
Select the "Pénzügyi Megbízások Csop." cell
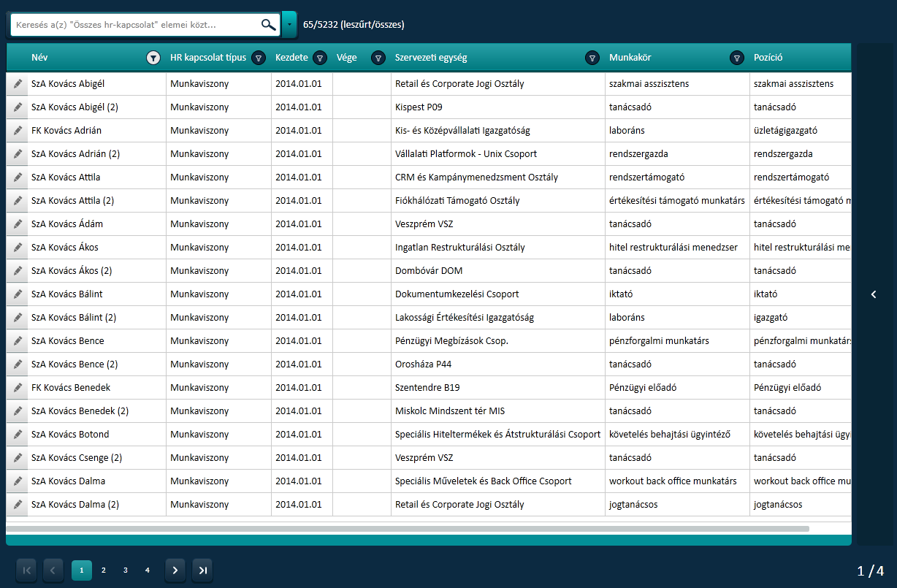click(x=498, y=341)
